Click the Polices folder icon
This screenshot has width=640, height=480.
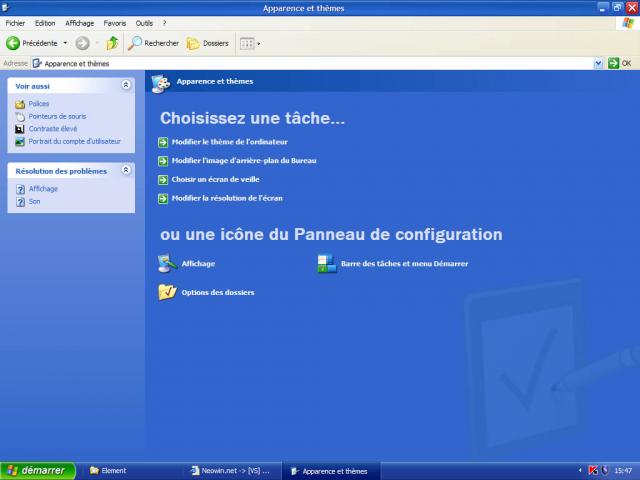[x=20, y=104]
